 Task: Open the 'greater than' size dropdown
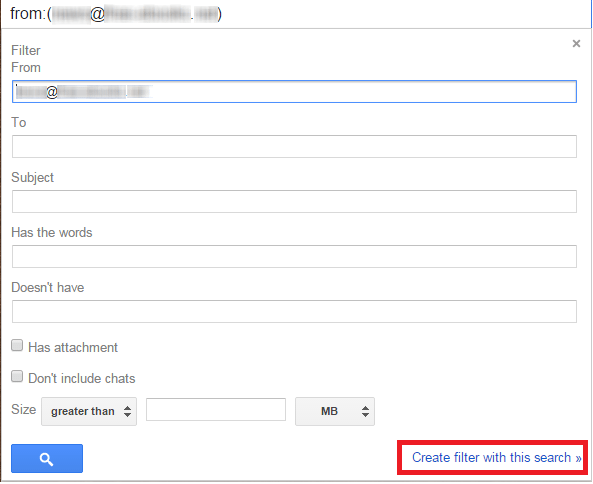point(89,411)
